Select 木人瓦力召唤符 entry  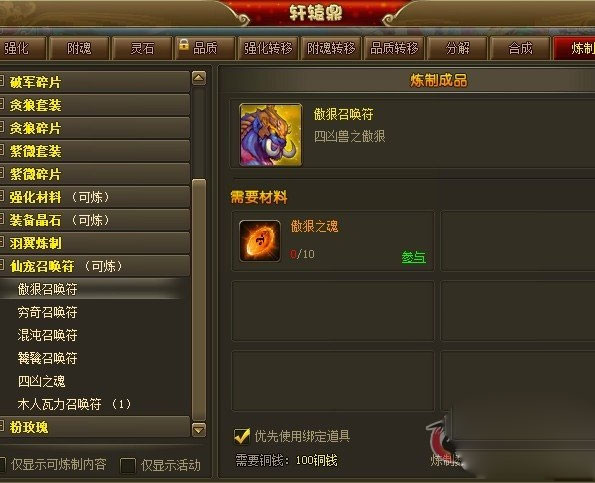[74, 404]
